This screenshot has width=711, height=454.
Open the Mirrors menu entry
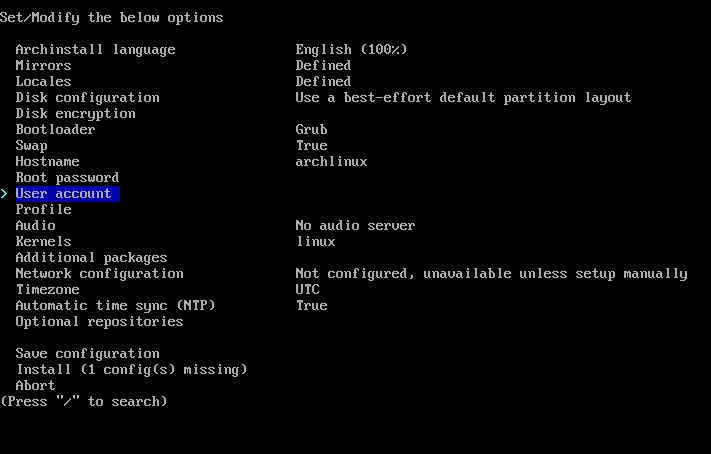click(x=44, y=65)
